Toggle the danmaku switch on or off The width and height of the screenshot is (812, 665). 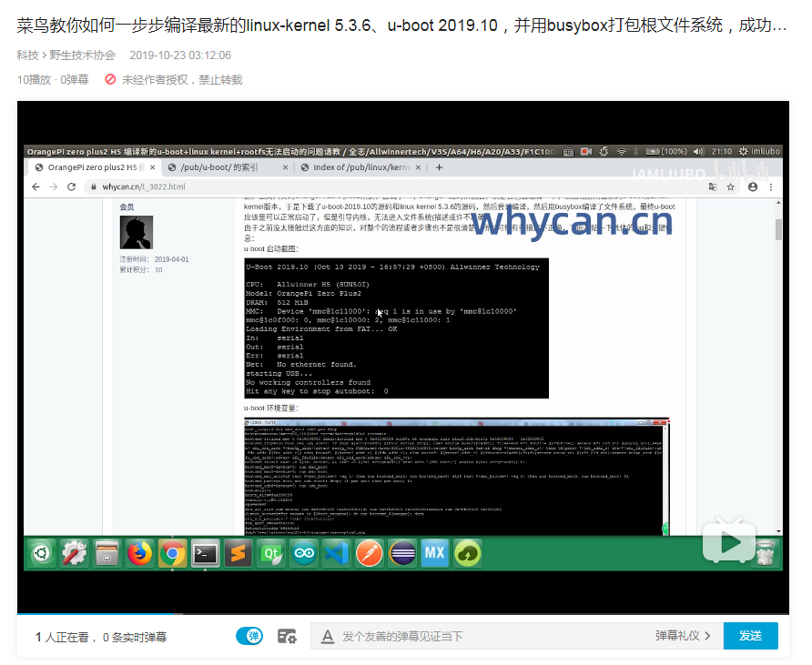249,636
